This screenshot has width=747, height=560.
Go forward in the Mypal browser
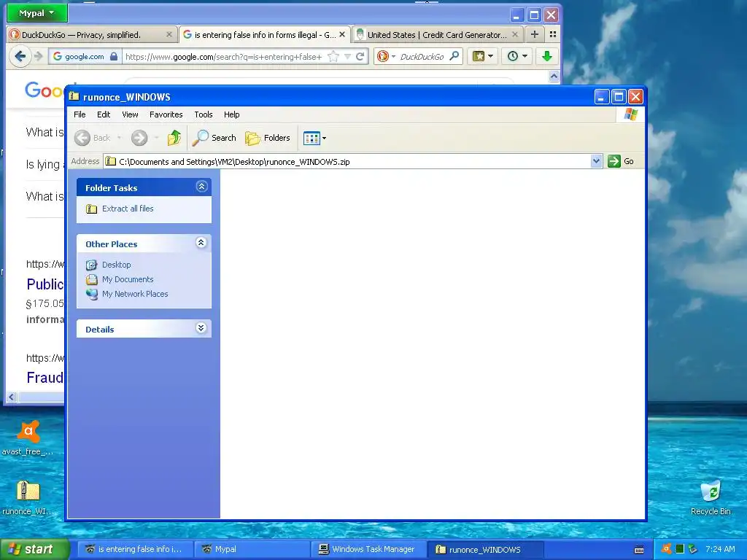[39, 57]
